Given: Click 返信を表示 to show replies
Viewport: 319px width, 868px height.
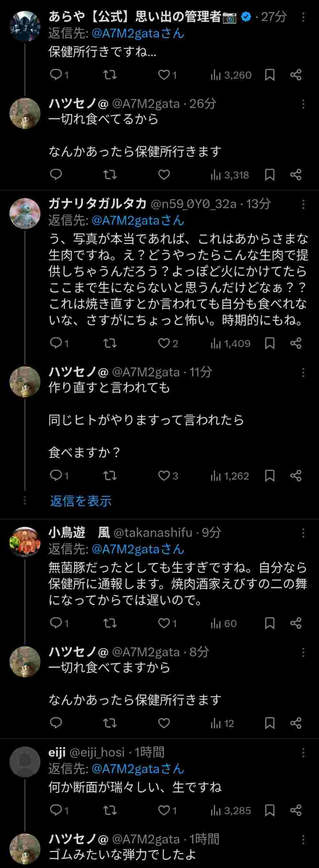Looking at the screenshot, I should point(81,501).
